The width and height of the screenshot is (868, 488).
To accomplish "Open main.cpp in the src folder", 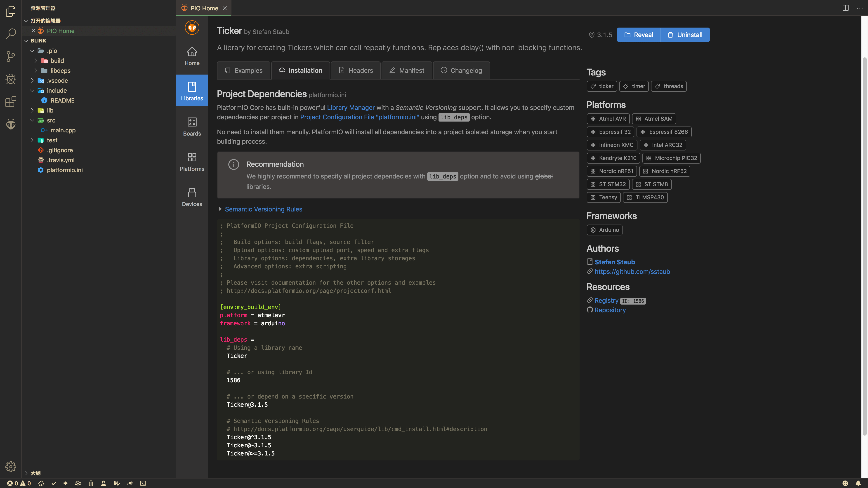I will pos(63,130).
